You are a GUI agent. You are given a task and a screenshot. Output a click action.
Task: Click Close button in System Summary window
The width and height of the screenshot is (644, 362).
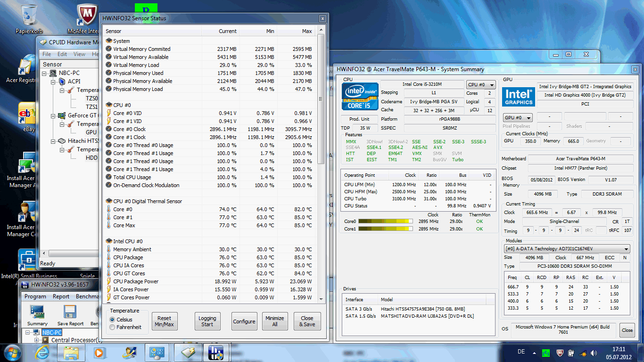[627, 330]
